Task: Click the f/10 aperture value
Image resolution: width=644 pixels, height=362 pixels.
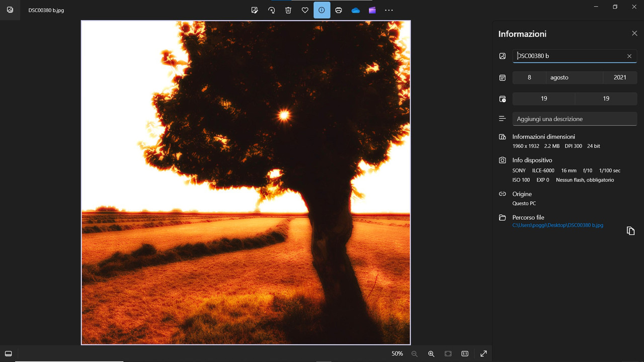Action: 588,170
